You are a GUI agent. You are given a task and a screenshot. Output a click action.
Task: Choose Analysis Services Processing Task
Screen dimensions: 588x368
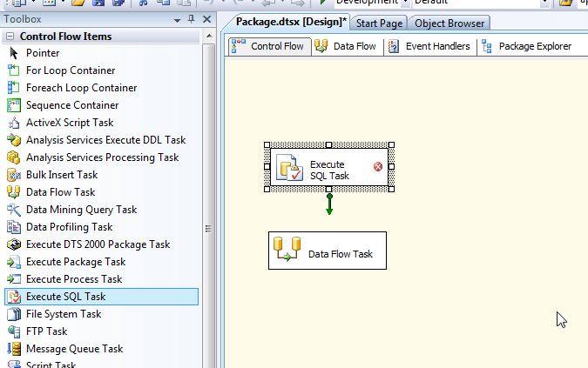pyautogui.click(x=101, y=157)
